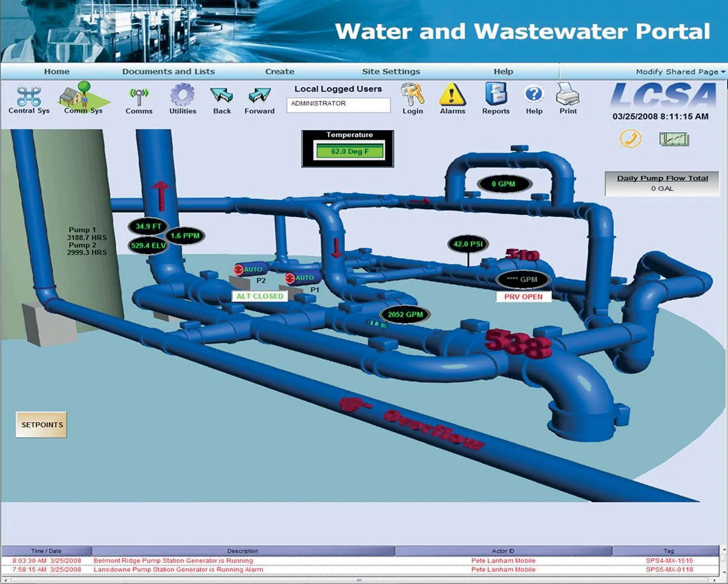Click the SETPOINTS button

(x=42, y=425)
